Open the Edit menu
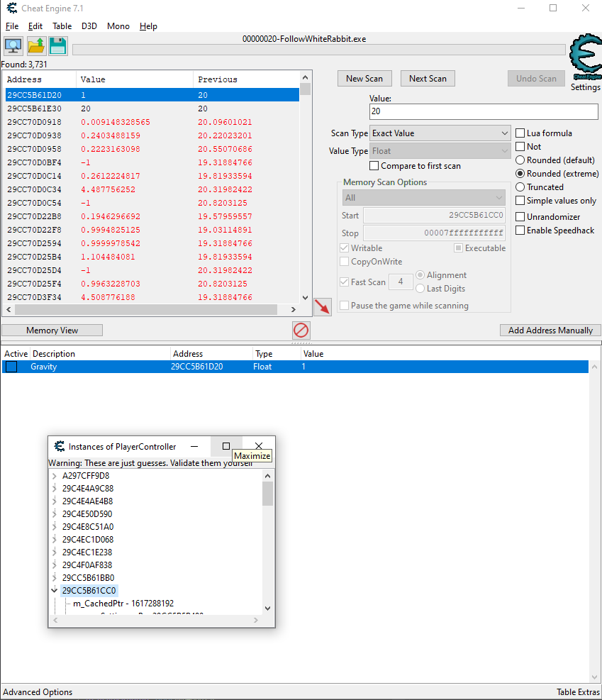The height and width of the screenshot is (700, 602). point(35,26)
